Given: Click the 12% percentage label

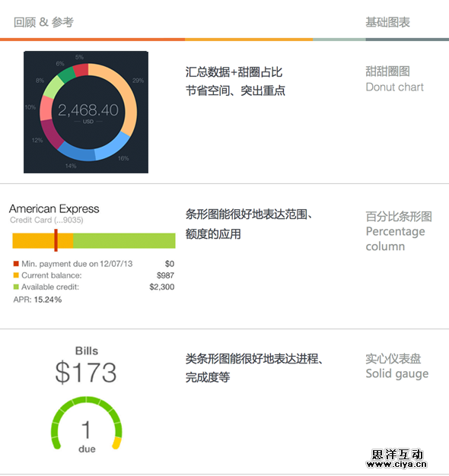Looking at the screenshot, I should pyautogui.click(x=37, y=140).
